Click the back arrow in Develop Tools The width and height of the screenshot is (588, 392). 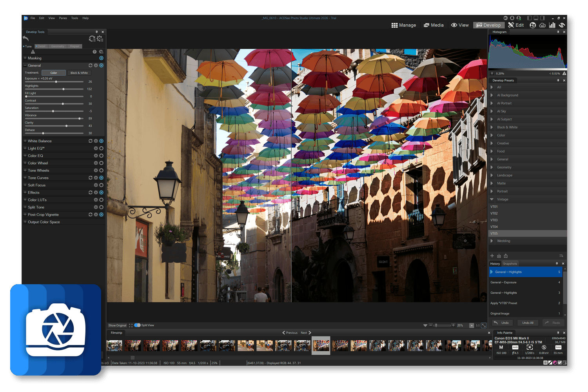click(x=26, y=38)
